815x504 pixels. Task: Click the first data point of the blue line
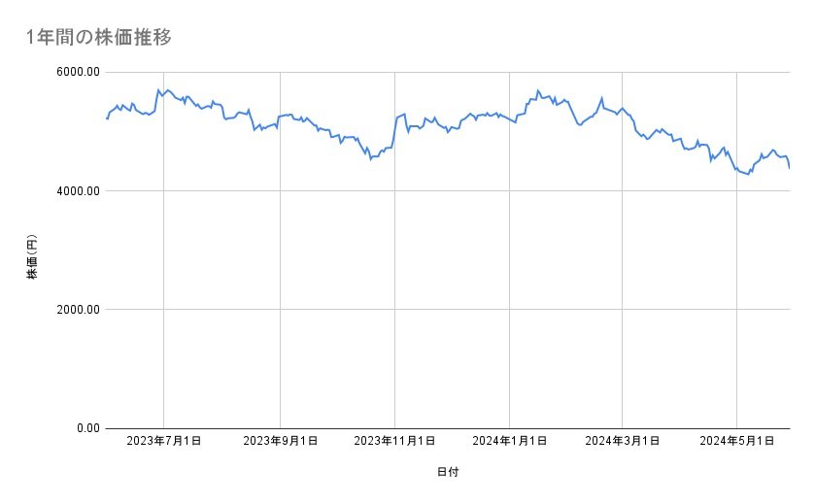[106, 118]
